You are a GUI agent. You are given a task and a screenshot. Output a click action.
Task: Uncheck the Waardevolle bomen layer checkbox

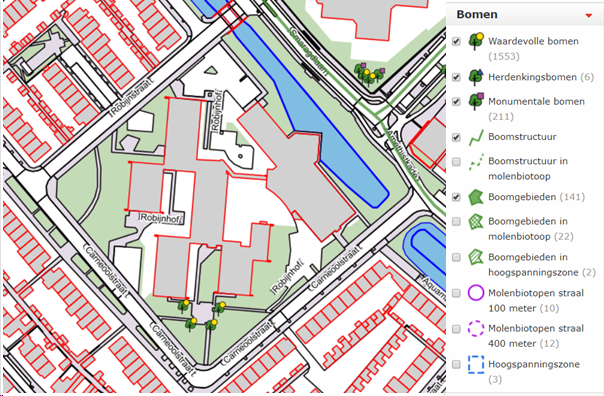click(456, 41)
